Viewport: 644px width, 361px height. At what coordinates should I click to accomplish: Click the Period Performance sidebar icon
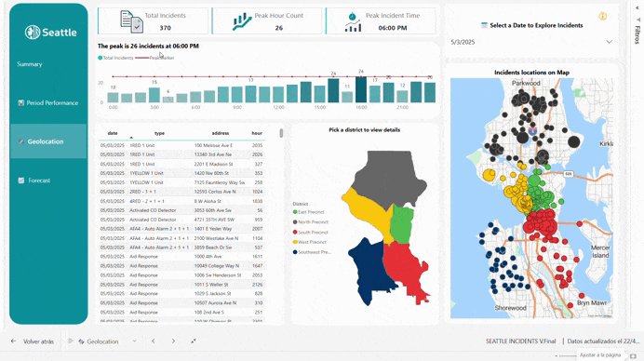coord(21,102)
